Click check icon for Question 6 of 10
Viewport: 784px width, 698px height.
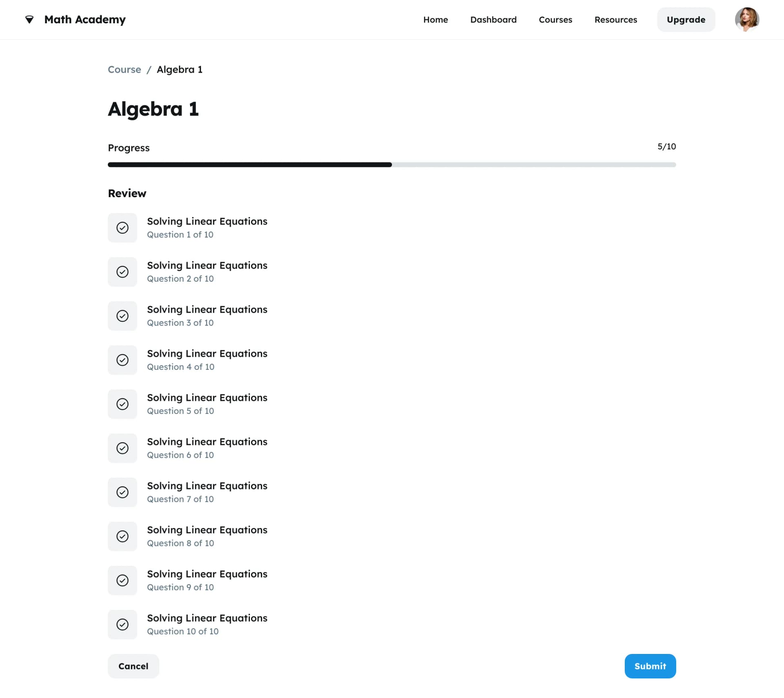(x=122, y=448)
